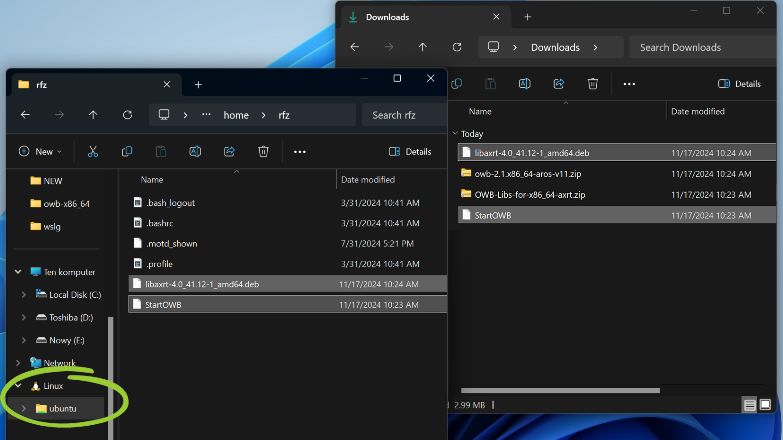Click the PC icon in rfz address bar
The width and height of the screenshot is (783, 440).
point(164,115)
